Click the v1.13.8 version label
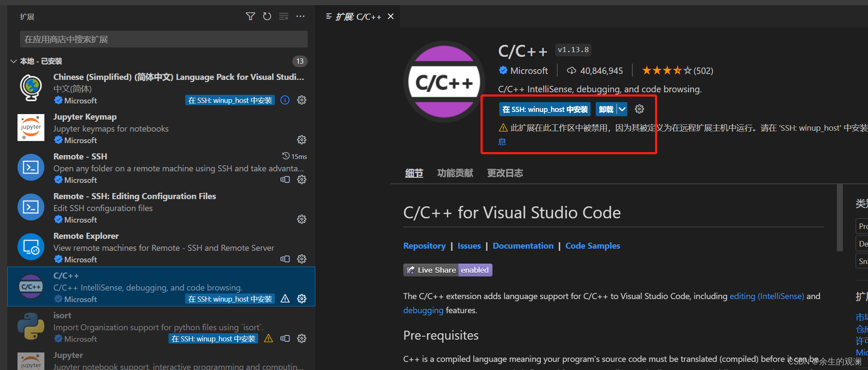Image resolution: width=868 pixels, height=370 pixels. pyautogui.click(x=573, y=50)
